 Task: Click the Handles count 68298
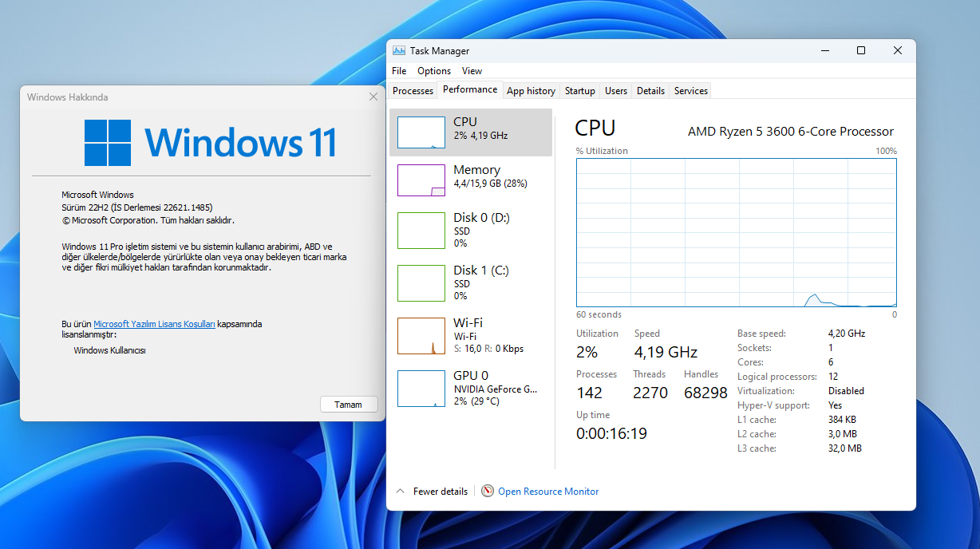(x=706, y=393)
